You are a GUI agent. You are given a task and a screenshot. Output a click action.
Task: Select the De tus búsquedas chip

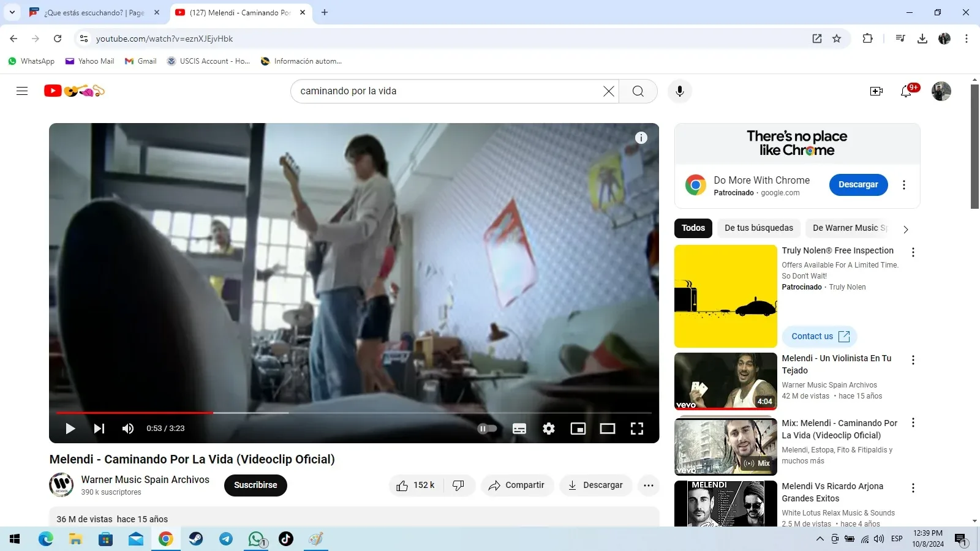point(759,228)
